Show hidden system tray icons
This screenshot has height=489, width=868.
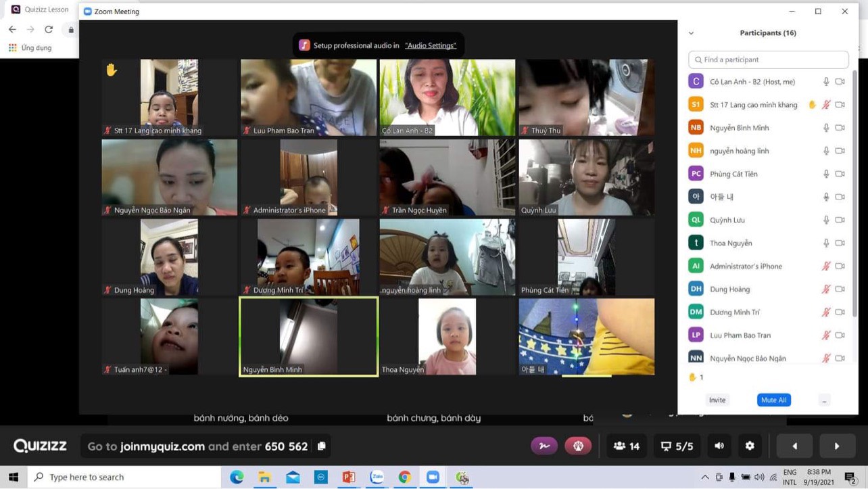704,478
